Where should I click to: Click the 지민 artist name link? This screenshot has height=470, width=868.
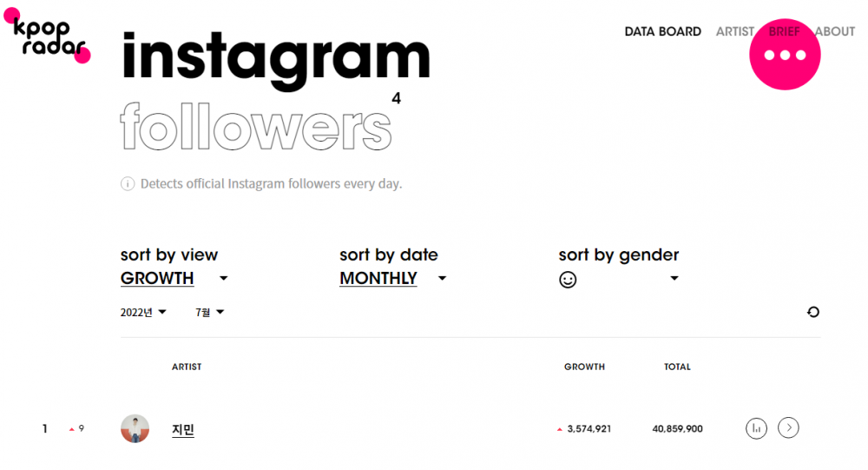182,429
